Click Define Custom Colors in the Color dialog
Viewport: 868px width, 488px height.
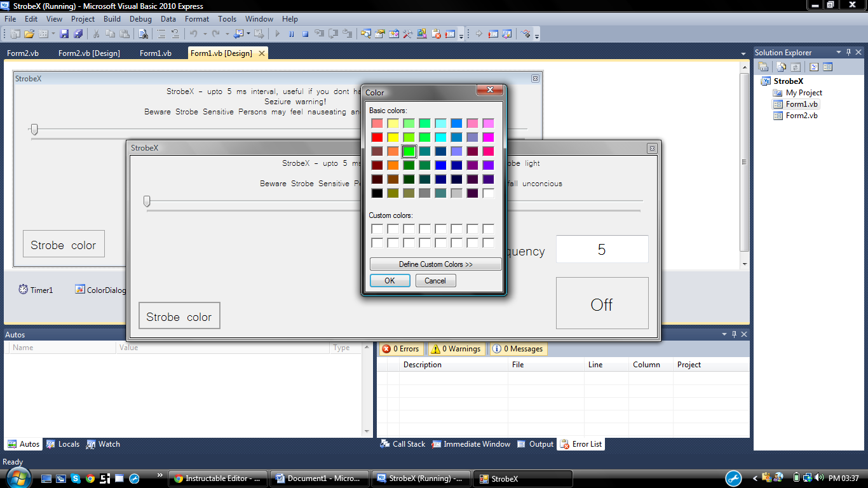pos(435,264)
